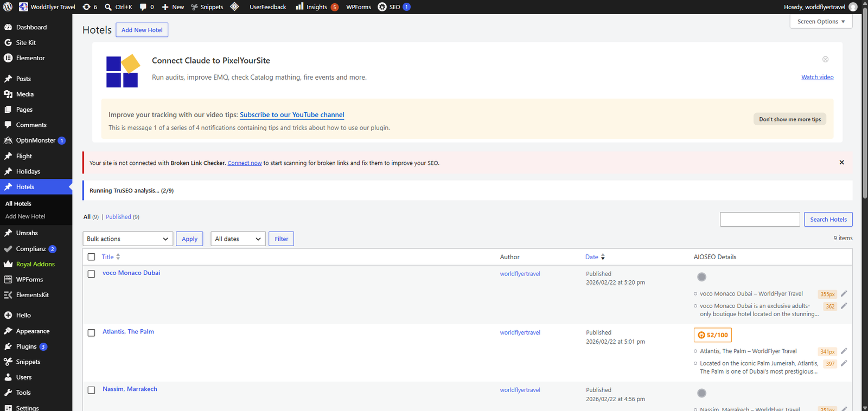Dismiss the PixelYourSite notice with circle-x icon
Screen dimensions: 868x411
point(825,59)
